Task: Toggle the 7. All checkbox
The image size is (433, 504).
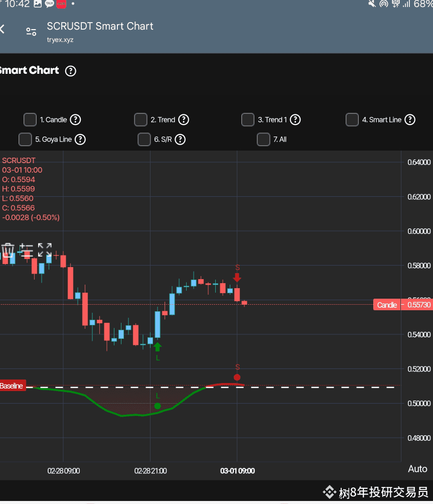Action: (263, 140)
